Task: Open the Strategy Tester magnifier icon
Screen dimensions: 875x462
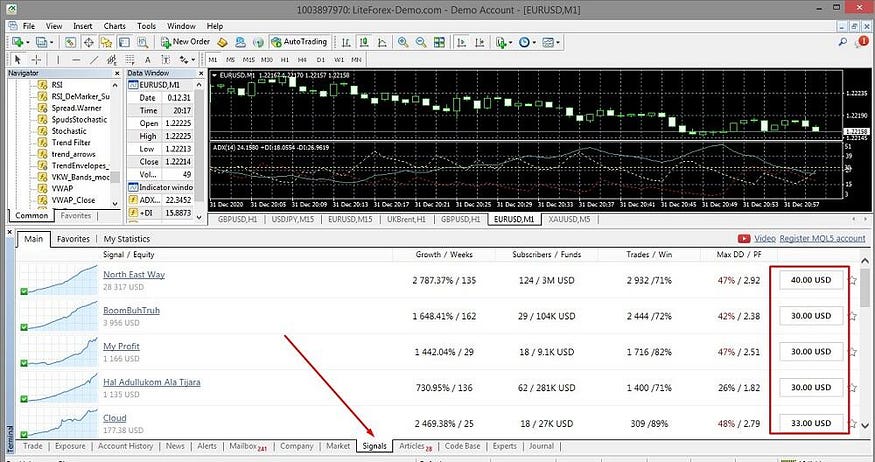Action: point(142,42)
